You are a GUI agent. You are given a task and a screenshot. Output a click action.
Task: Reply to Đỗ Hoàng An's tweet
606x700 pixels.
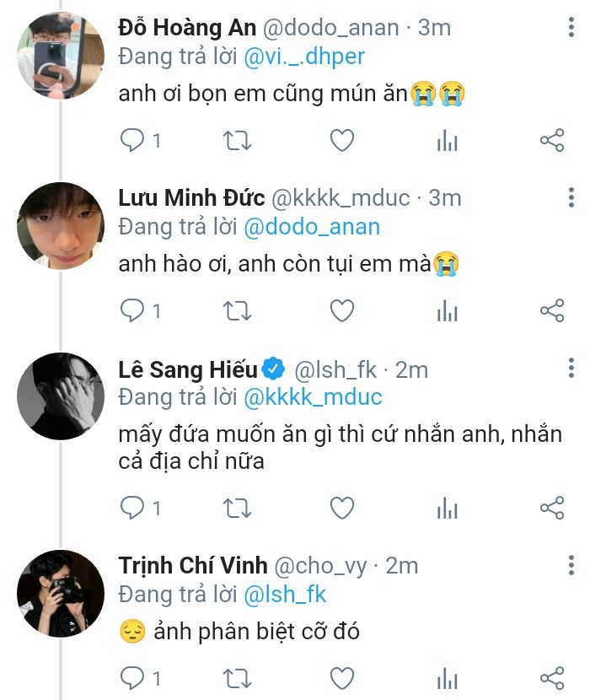tap(132, 140)
